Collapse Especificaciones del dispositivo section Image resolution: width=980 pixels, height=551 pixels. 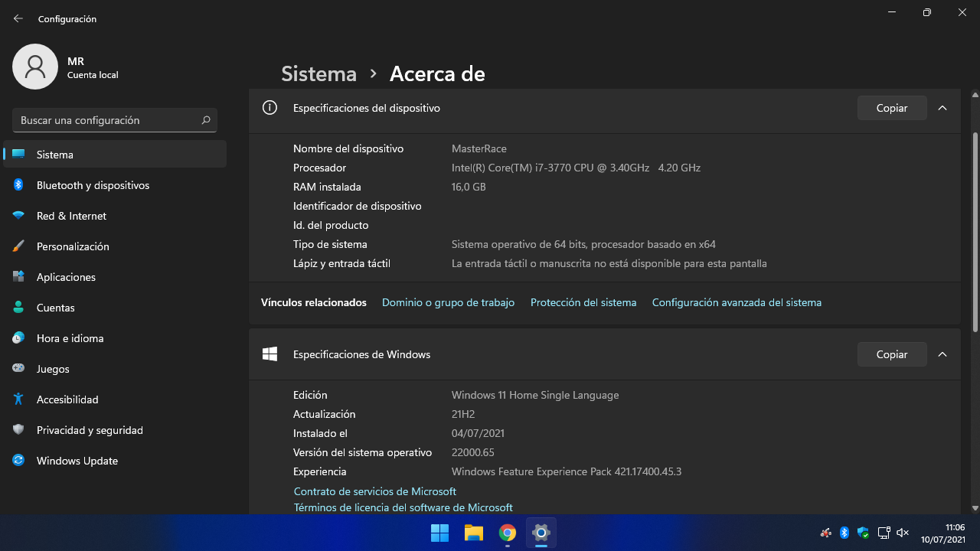[x=942, y=108]
